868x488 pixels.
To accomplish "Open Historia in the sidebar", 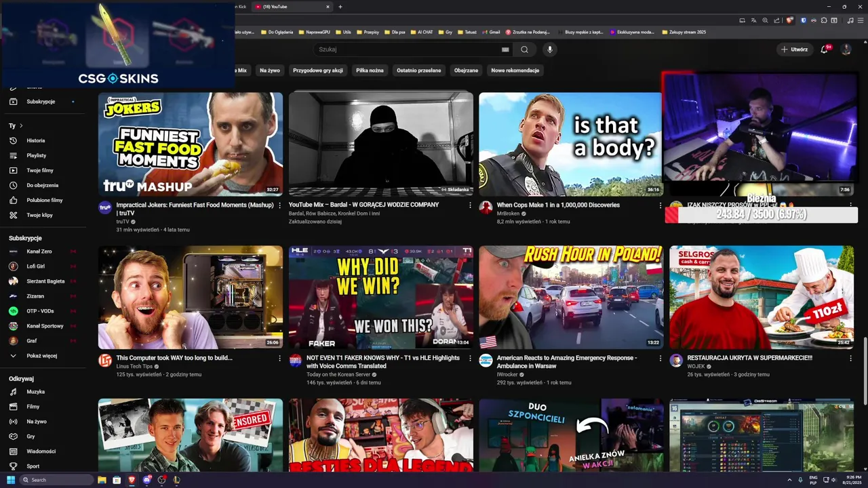I will point(35,140).
